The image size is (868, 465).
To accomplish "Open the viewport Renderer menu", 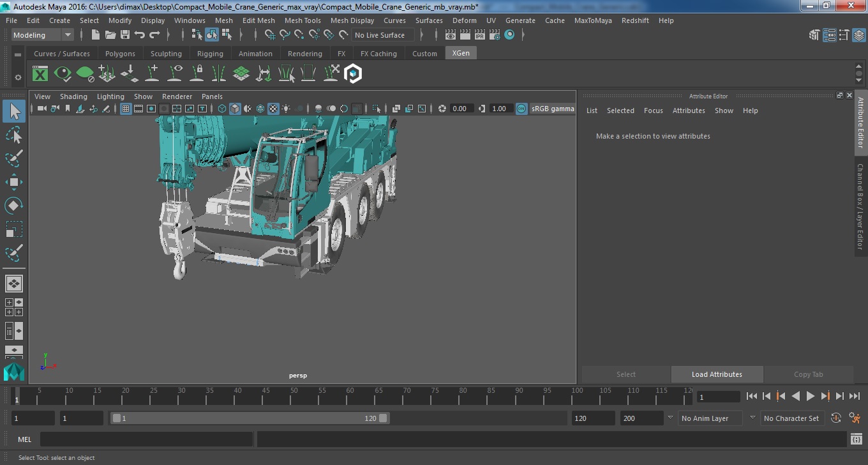I will point(177,96).
